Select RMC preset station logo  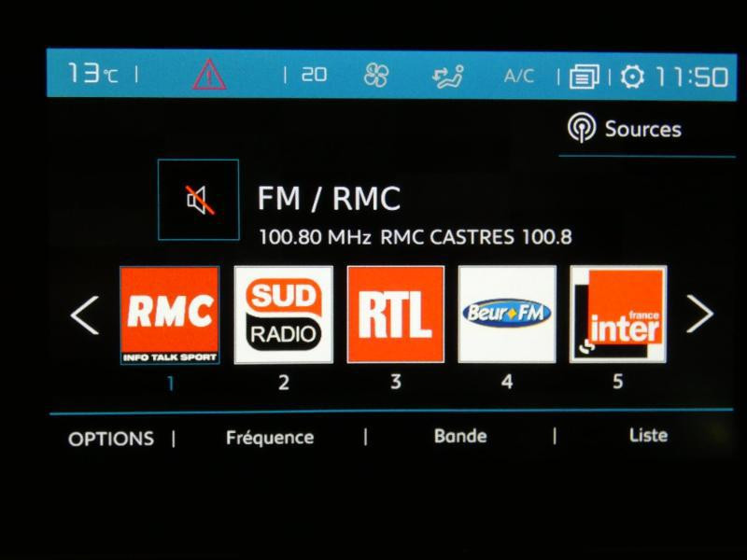pos(170,315)
